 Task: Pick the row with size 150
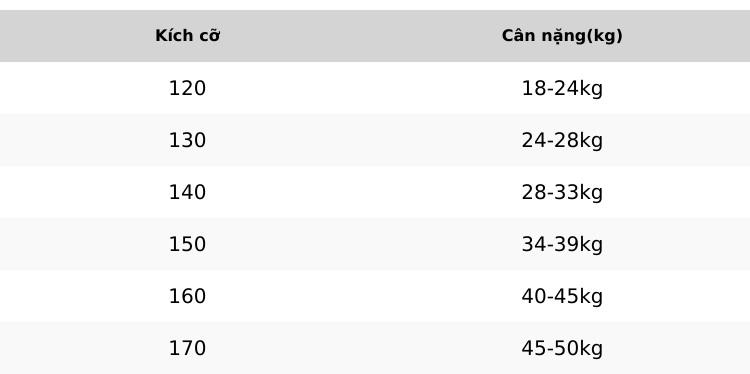[x=375, y=244]
